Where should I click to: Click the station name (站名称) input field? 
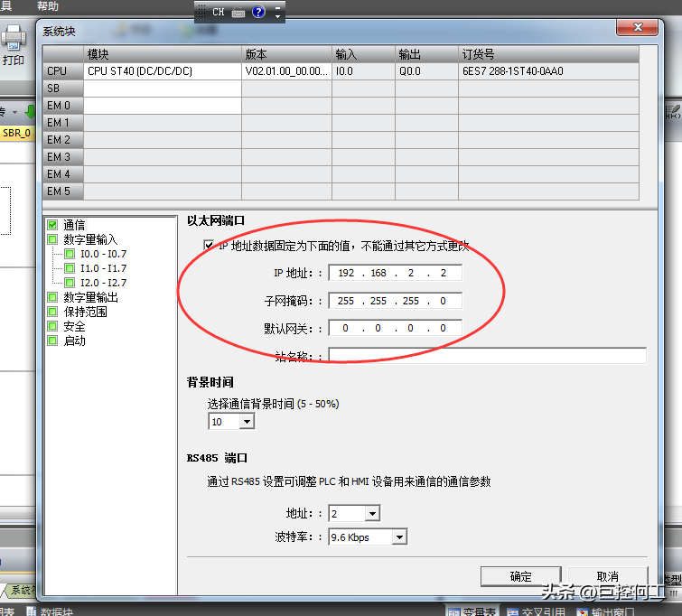coord(487,356)
